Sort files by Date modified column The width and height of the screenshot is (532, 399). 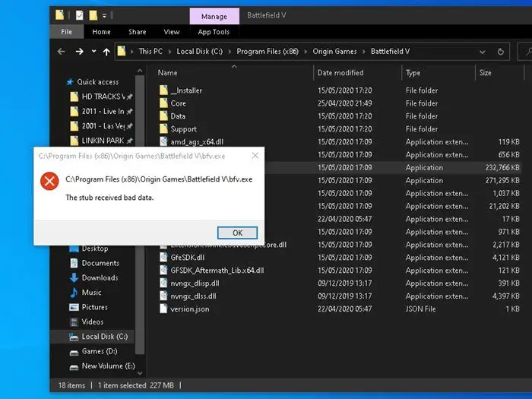[340, 73]
